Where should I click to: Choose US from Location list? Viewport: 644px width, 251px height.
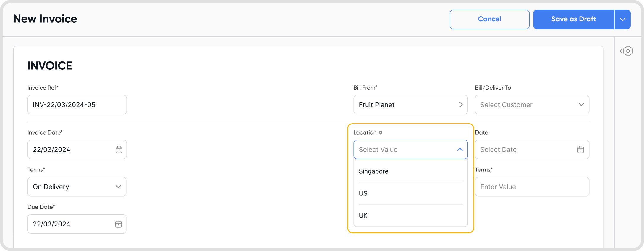tap(363, 193)
